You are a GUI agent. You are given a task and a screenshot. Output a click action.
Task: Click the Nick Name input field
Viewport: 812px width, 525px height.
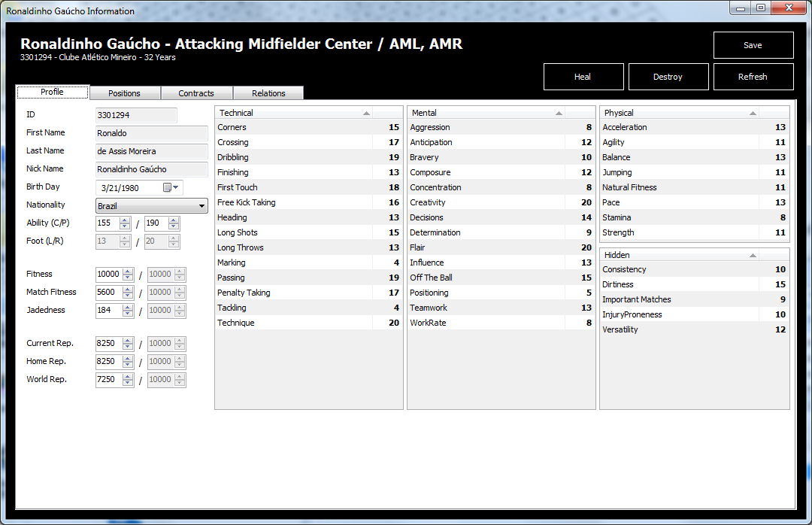click(151, 169)
